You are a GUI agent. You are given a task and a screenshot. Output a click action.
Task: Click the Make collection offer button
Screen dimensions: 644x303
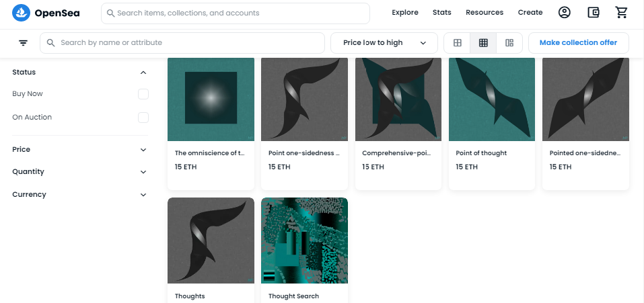point(578,42)
